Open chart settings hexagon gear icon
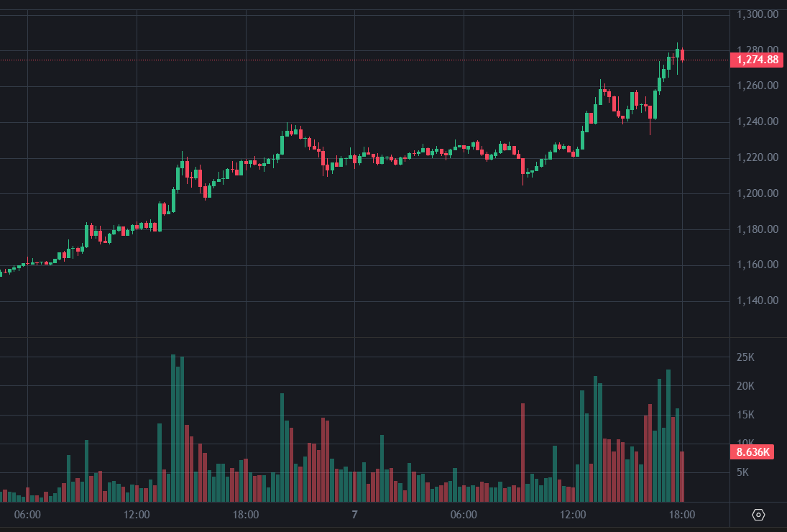 pos(758,515)
